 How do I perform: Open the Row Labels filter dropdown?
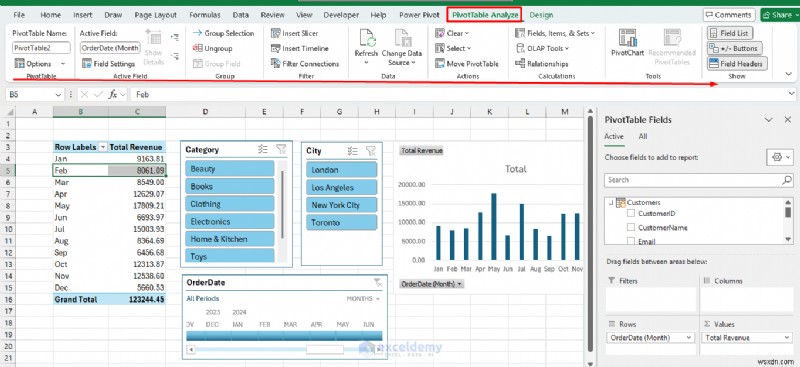click(103, 147)
